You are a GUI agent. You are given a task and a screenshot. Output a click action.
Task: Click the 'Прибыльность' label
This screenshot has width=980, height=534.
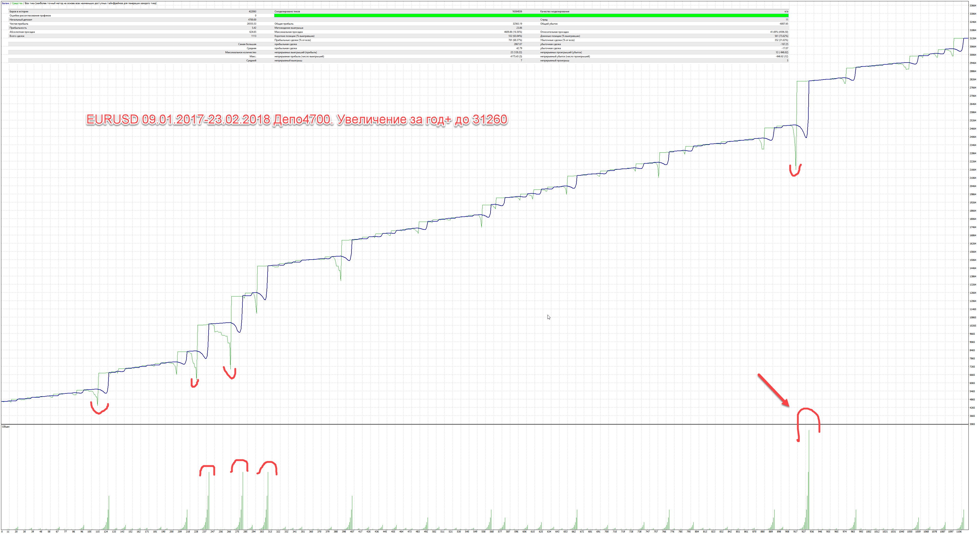[18, 28]
